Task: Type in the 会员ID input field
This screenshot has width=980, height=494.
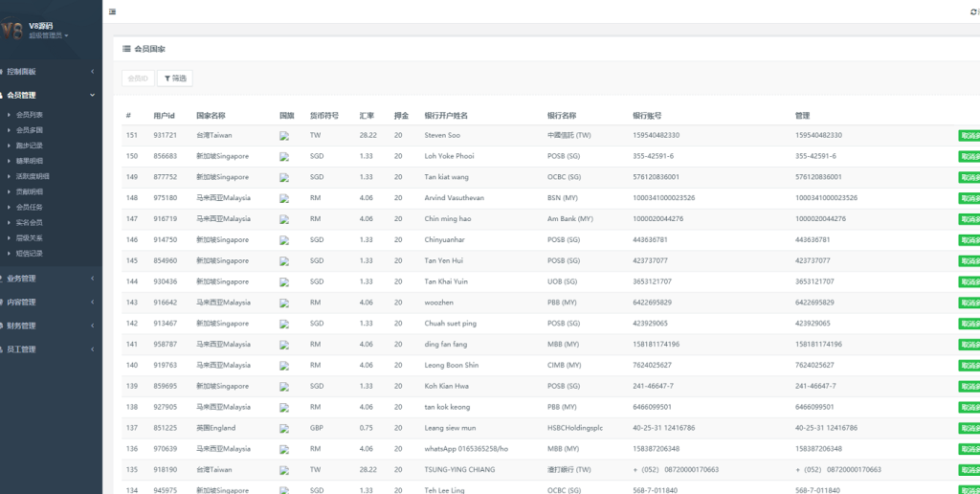Action: pos(138,79)
